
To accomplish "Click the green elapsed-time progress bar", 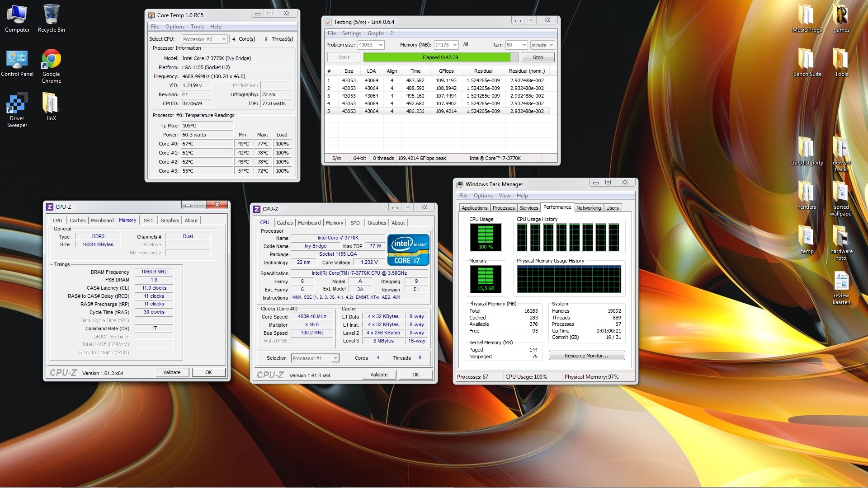I will click(437, 57).
